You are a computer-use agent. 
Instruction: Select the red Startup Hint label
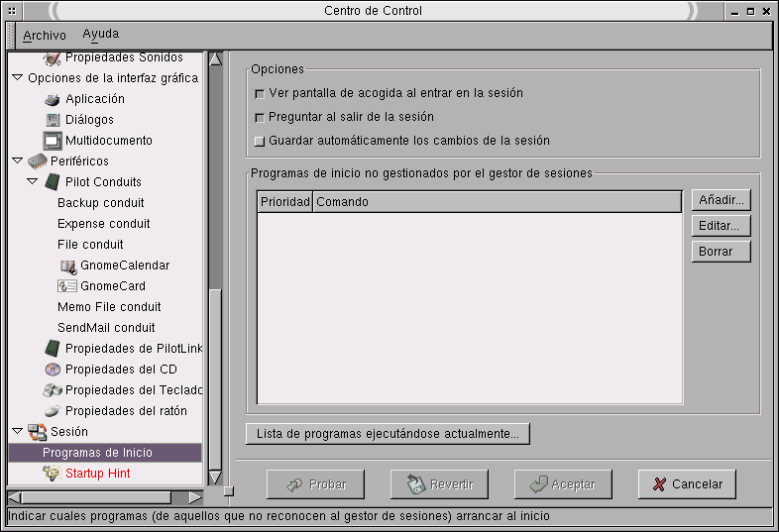click(x=97, y=474)
